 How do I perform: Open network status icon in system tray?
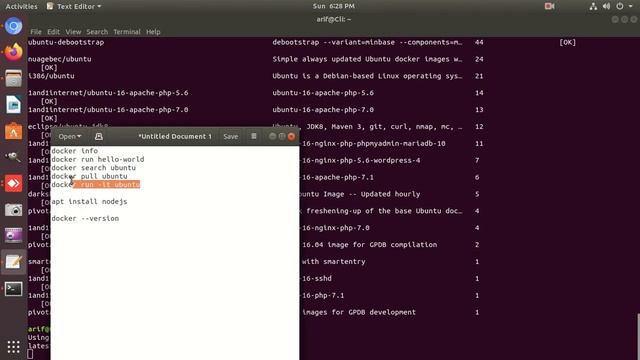tap(593, 6)
